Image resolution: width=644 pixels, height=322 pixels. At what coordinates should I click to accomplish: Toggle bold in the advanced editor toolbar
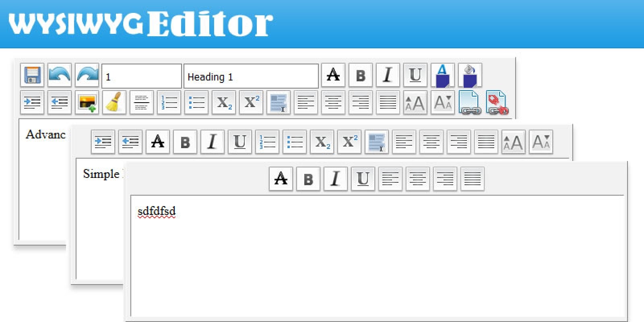pos(361,75)
